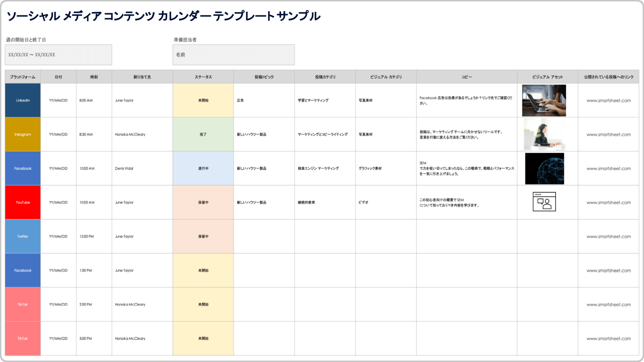Click the マーケティングとコピーライティング category cell
The width and height of the screenshot is (644, 362).
[x=325, y=134]
